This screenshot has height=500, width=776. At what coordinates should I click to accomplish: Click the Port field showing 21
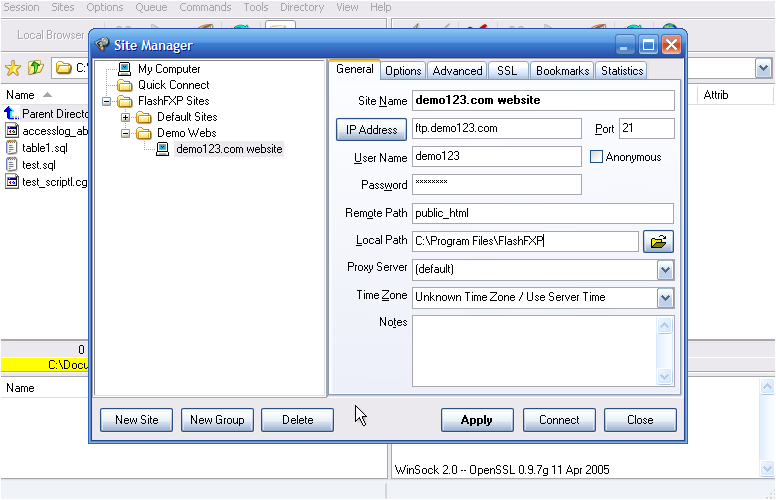[x=646, y=129]
